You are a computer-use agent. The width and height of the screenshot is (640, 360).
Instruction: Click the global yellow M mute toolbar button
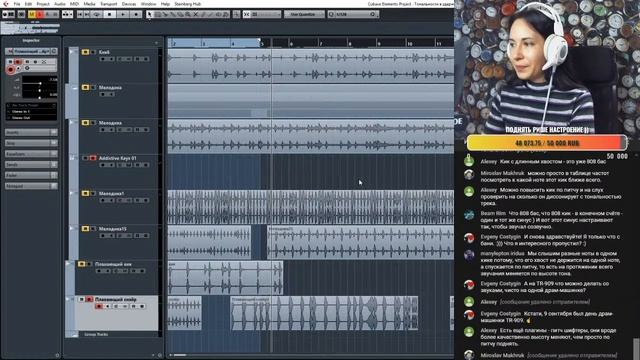[32, 14]
